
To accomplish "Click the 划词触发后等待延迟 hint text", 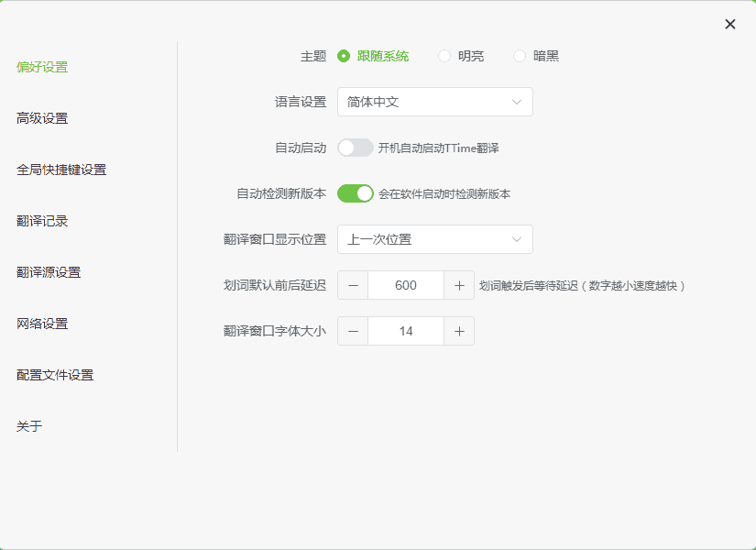I will point(582,286).
